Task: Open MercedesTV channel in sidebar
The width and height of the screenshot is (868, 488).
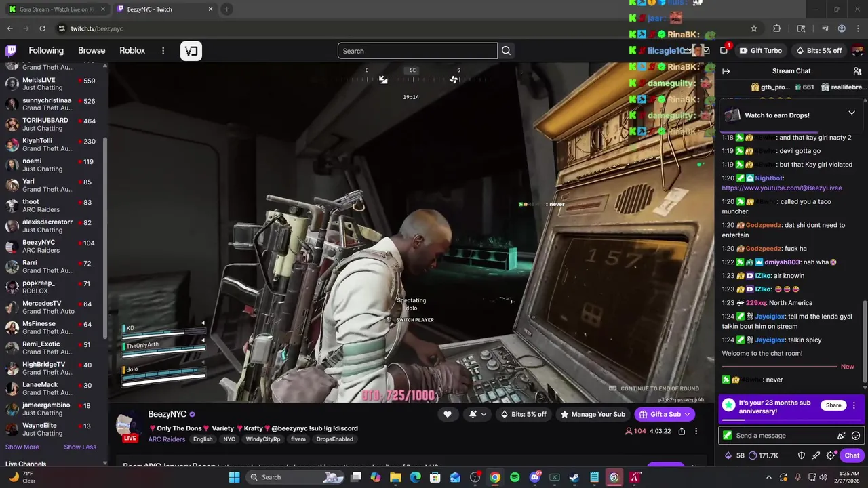Action: [x=54, y=308]
